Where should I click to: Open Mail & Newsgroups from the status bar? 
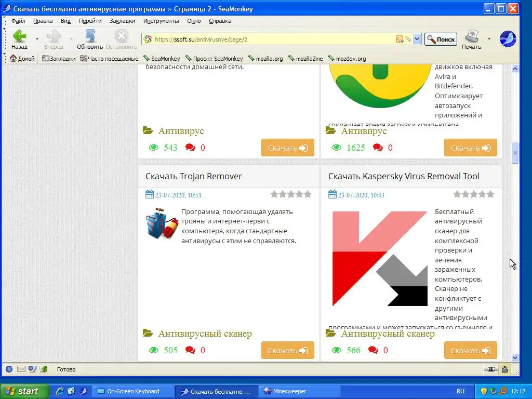coord(21,369)
